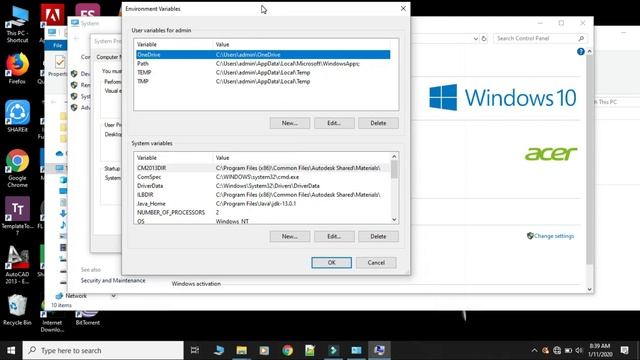Show hidden system tray icons
Viewport: 640px width, 360px height.
[534, 350]
